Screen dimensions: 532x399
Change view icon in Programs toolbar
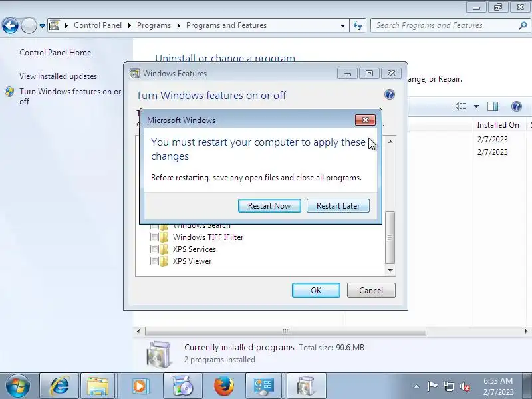pyautogui.click(x=461, y=106)
